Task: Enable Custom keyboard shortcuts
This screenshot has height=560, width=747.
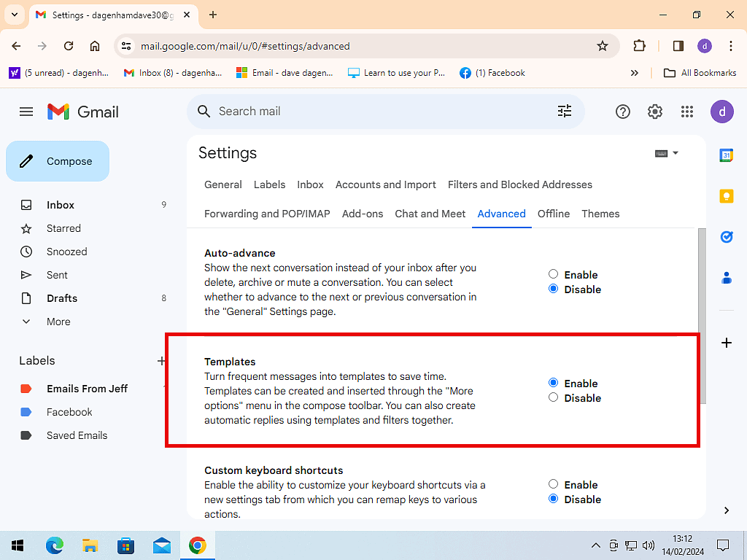Action: (x=554, y=484)
